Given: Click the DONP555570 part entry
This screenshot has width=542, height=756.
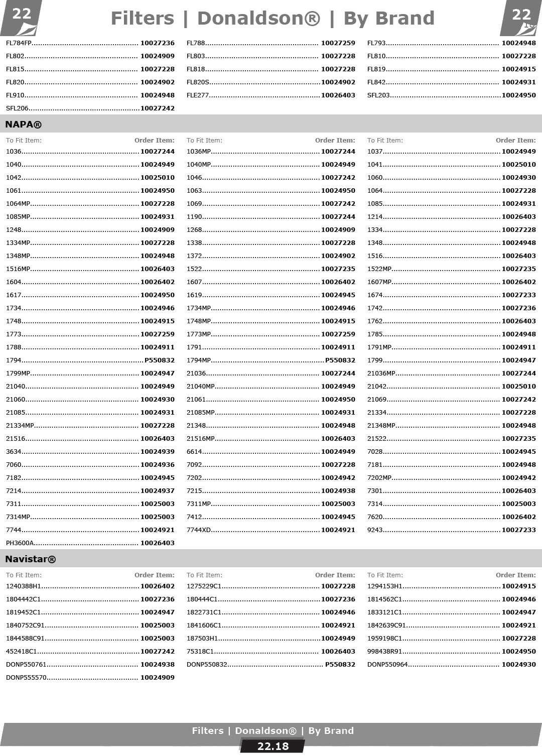Looking at the screenshot, I should point(26,677).
